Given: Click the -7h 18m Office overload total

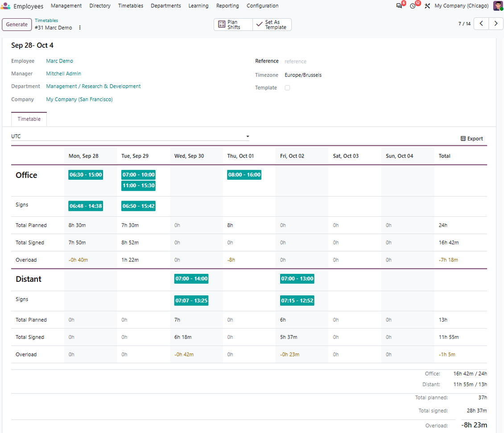Looking at the screenshot, I should [448, 260].
